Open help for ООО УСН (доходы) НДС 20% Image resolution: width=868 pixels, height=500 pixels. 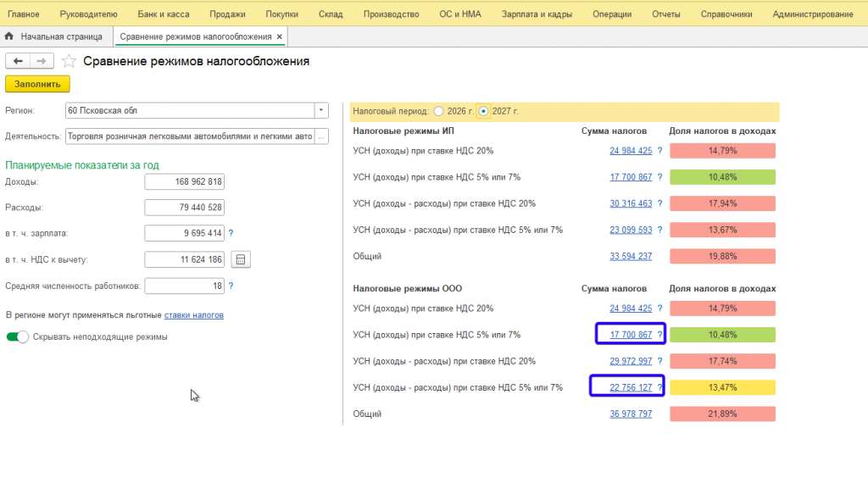(x=659, y=308)
